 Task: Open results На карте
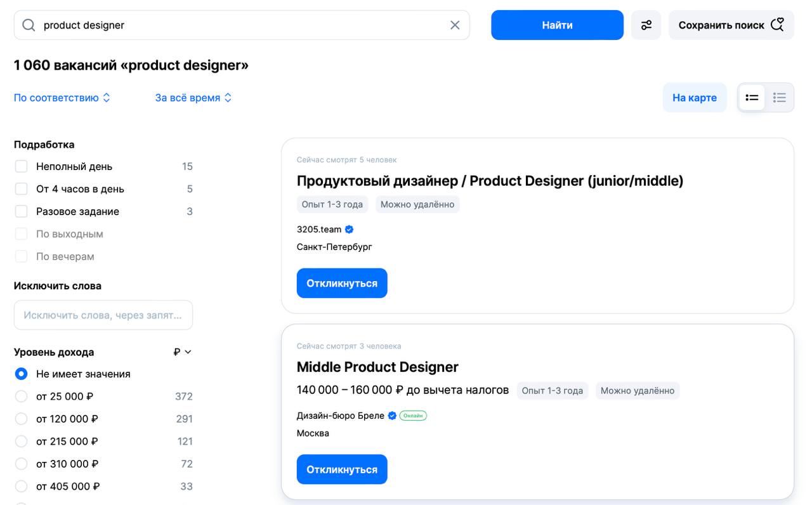pos(695,98)
